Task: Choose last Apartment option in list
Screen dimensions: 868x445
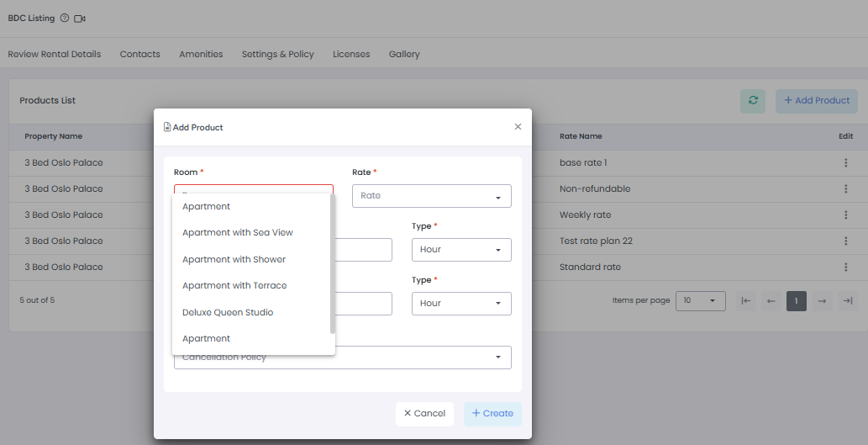Action: point(251,339)
